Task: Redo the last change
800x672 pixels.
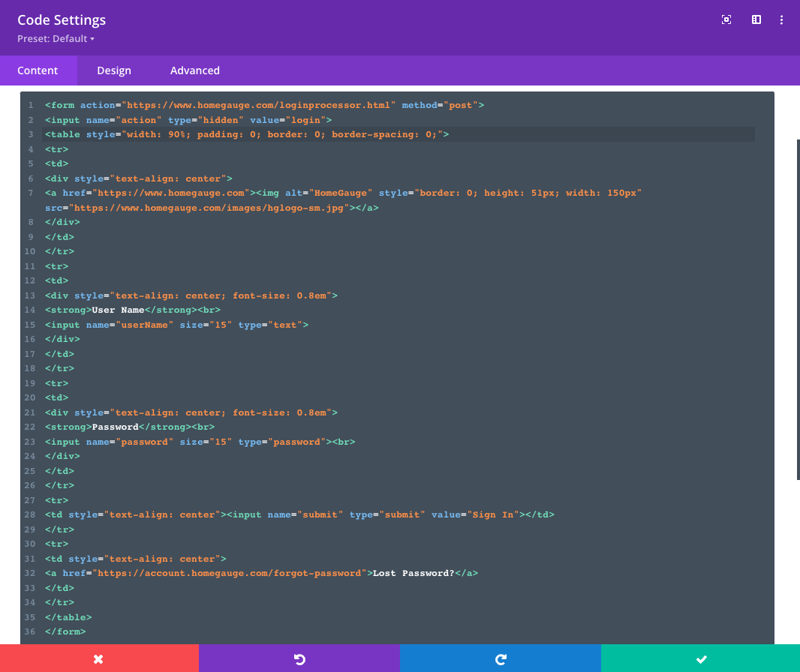Action: coord(501,658)
